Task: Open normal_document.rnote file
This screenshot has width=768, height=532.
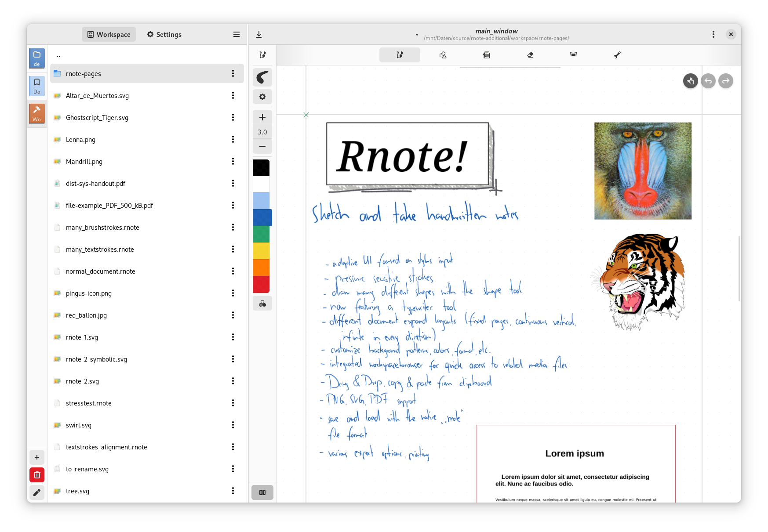Action: click(x=147, y=271)
